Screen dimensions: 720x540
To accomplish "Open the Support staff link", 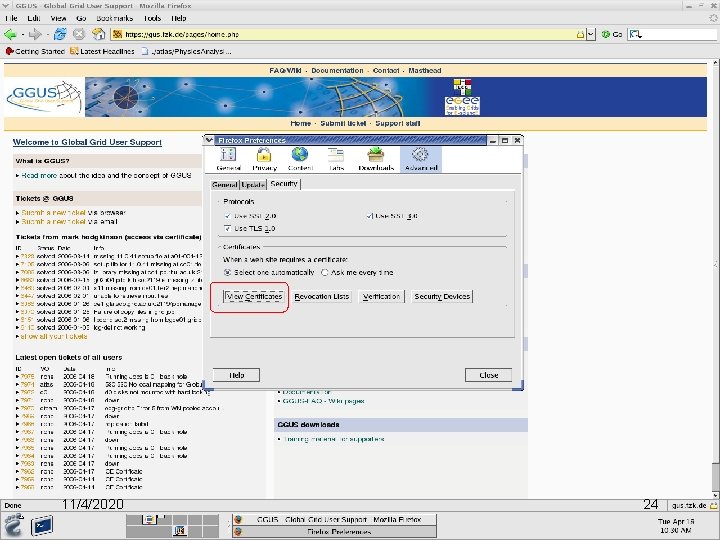I will point(398,124).
